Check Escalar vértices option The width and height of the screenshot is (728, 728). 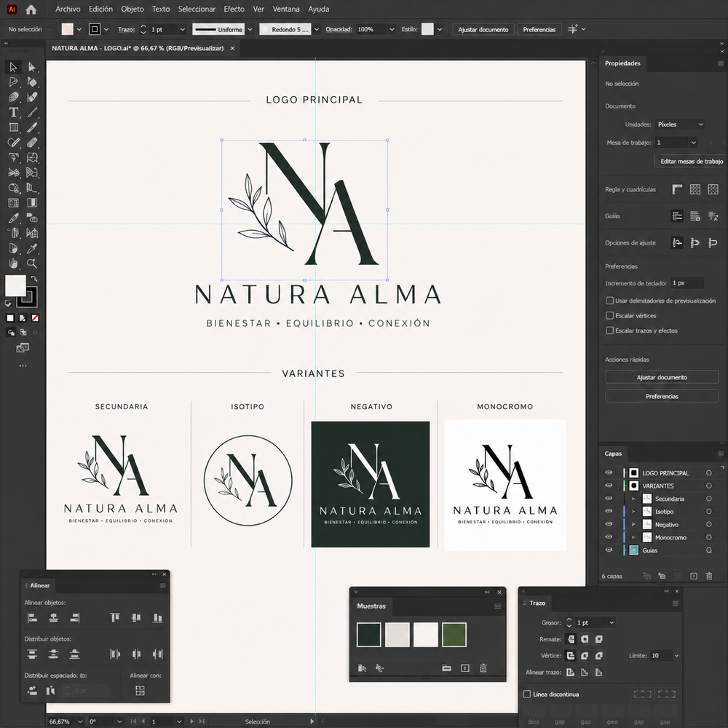(609, 316)
